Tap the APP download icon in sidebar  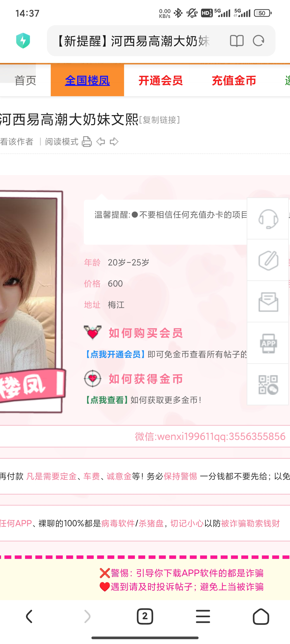268,343
